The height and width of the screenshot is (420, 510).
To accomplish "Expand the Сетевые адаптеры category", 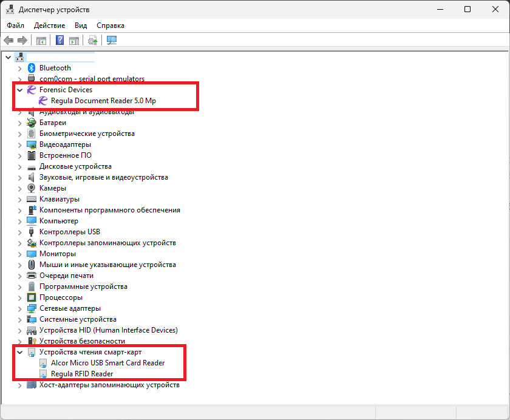I will tap(20, 309).
